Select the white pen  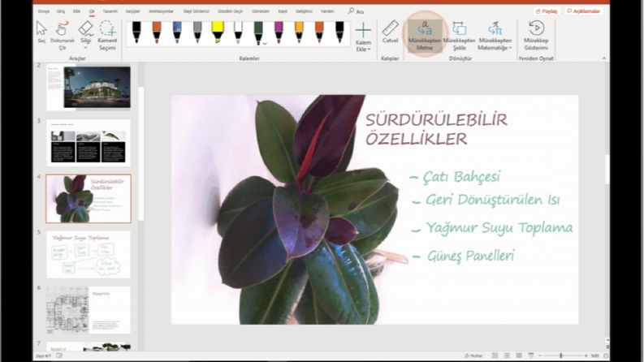coord(238,32)
